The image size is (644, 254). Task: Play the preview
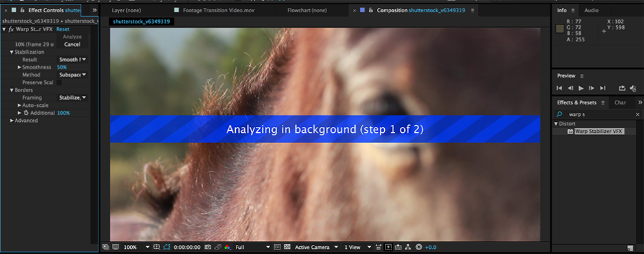click(x=581, y=88)
